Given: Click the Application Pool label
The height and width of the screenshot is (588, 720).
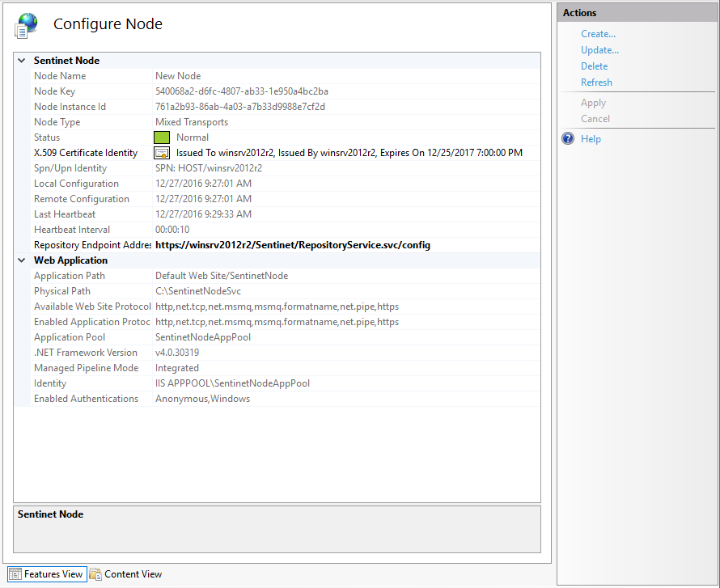Looking at the screenshot, I should pos(70,337).
